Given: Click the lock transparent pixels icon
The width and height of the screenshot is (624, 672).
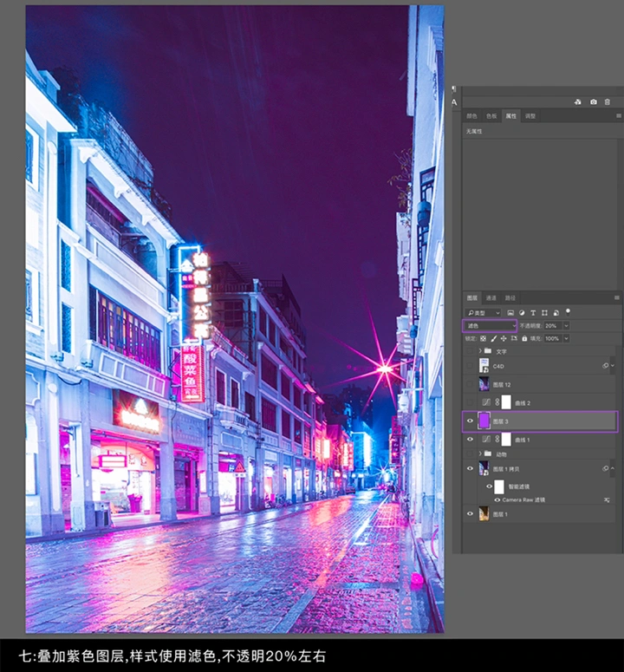Looking at the screenshot, I should 483,338.
